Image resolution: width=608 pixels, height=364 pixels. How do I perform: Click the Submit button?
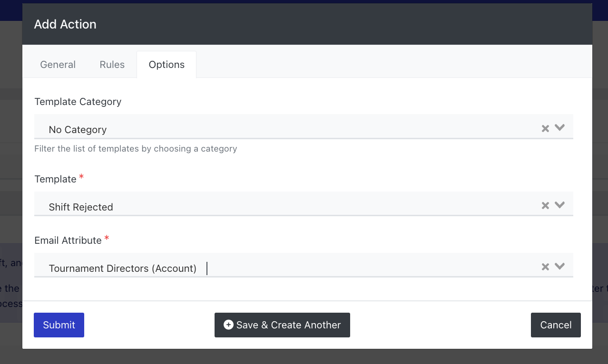59,325
